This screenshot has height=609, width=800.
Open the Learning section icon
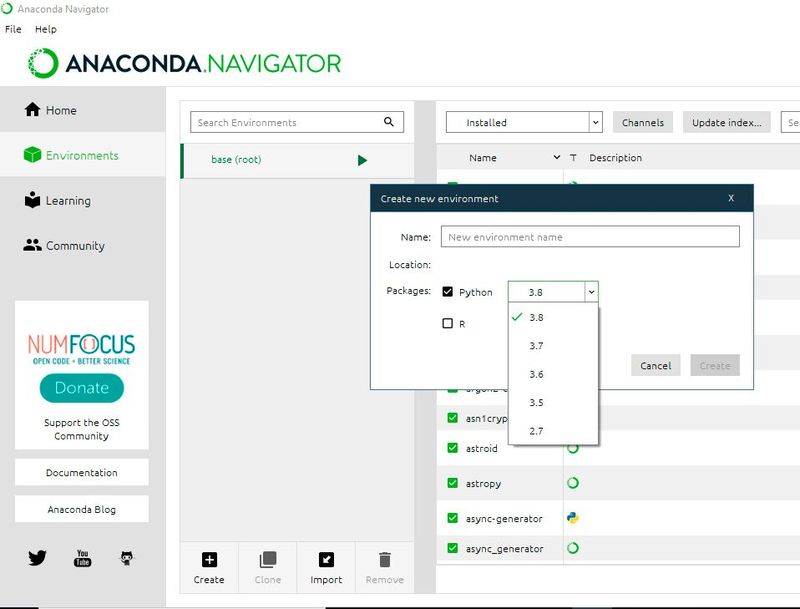(32, 200)
